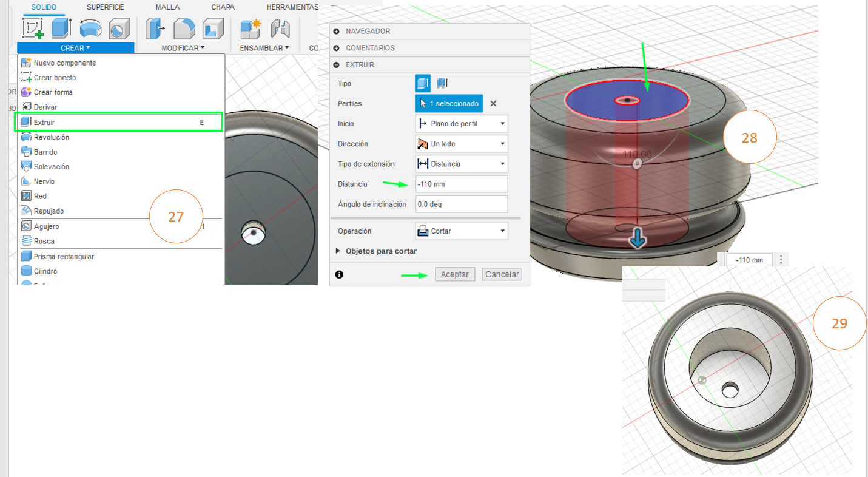Switch to the MALLA tab
Screen dimensions: 868x477
tap(167, 7)
